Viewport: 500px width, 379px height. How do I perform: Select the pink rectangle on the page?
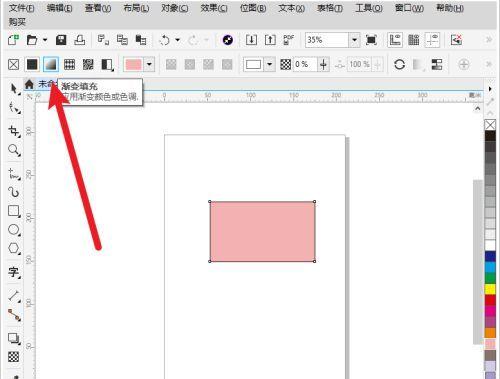[x=262, y=231]
